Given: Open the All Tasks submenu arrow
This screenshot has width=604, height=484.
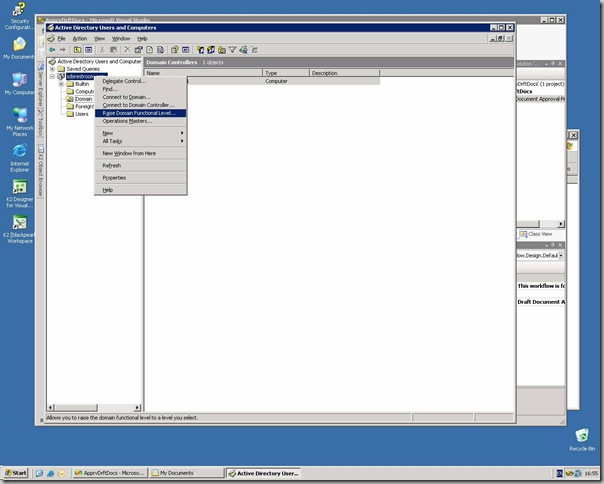Looking at the screenshot, I should click(182, 141).
